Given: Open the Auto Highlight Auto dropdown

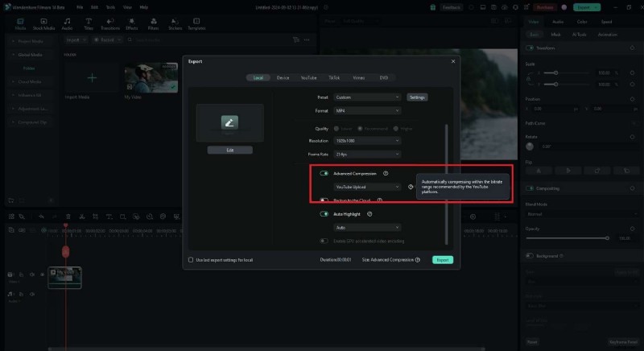Looking at the screenshot, I should click(x=367, y=228).
